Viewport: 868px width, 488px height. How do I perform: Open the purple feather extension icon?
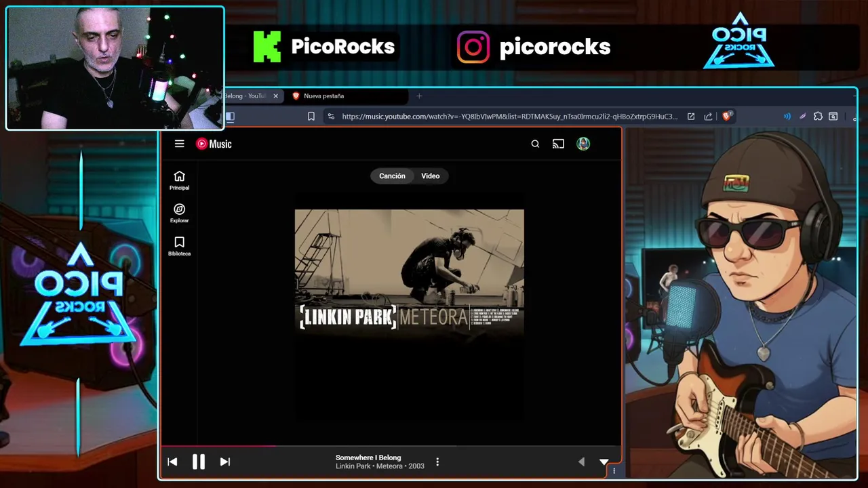(803, 117)
